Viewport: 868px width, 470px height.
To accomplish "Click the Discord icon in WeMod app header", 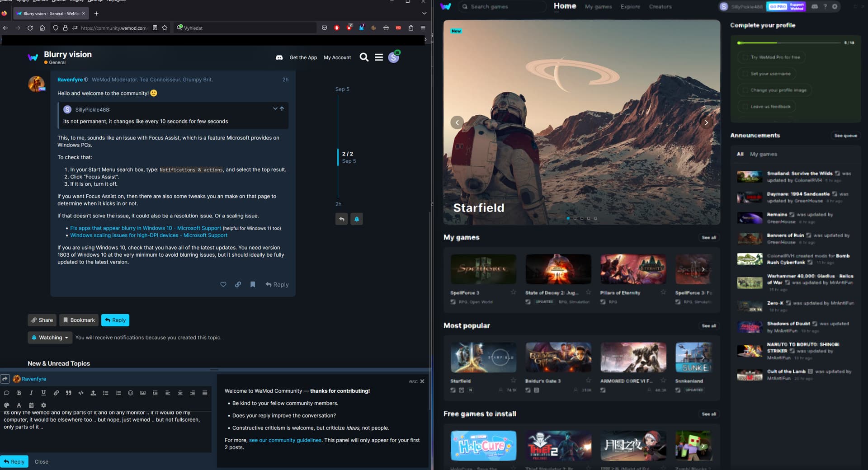I will [815, 7].
